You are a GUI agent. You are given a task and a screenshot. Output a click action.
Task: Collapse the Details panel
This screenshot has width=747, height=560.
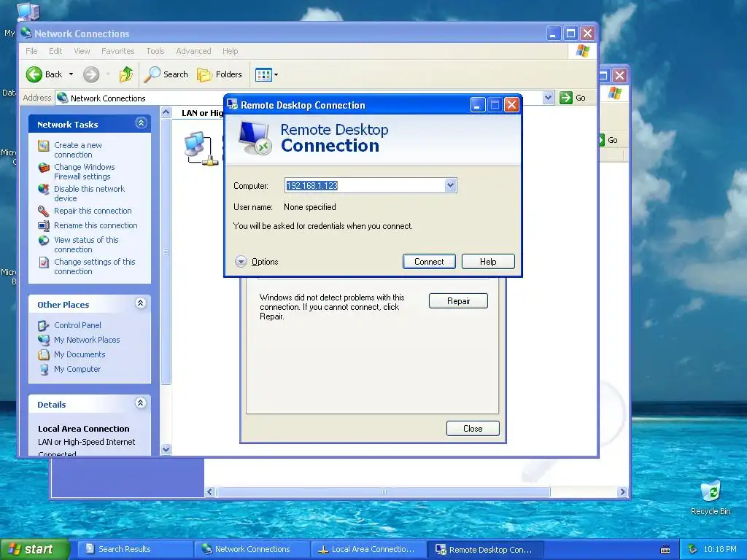[141, 403]
